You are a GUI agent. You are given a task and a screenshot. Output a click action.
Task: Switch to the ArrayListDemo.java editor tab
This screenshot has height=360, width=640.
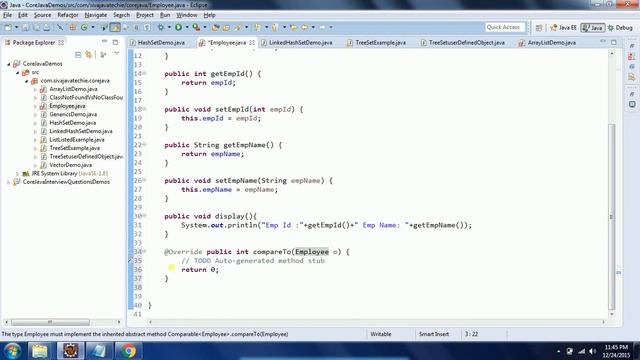pyautogui.click(x=547, y=42)
